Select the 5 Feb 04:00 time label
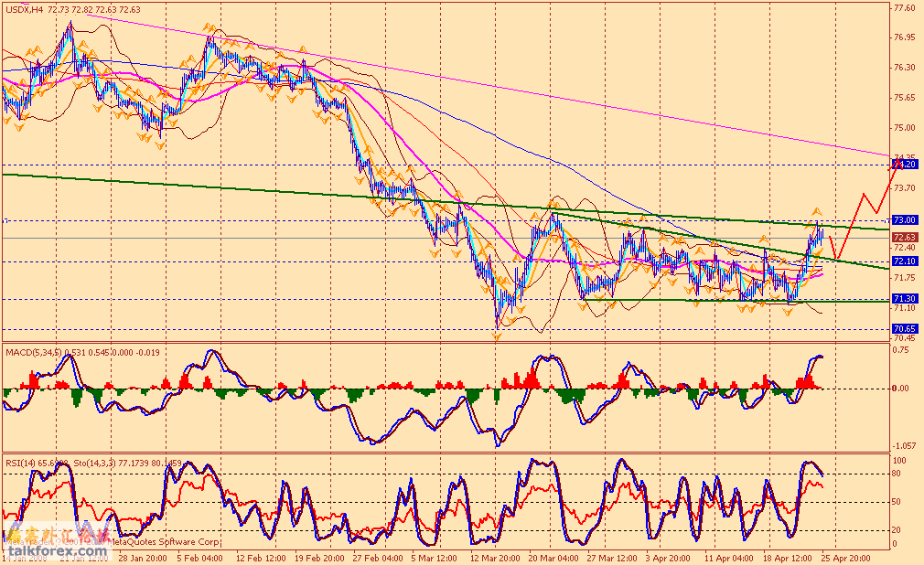 click(x=199, y=558)
